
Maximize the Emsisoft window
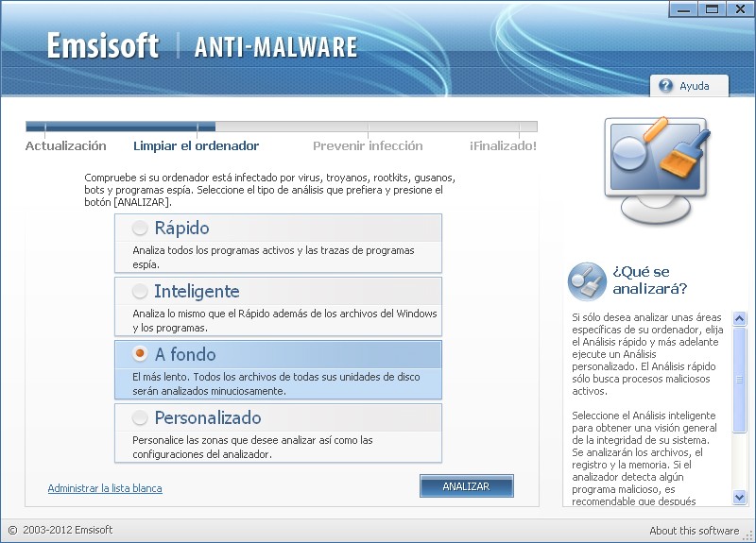tap(712, 9)
